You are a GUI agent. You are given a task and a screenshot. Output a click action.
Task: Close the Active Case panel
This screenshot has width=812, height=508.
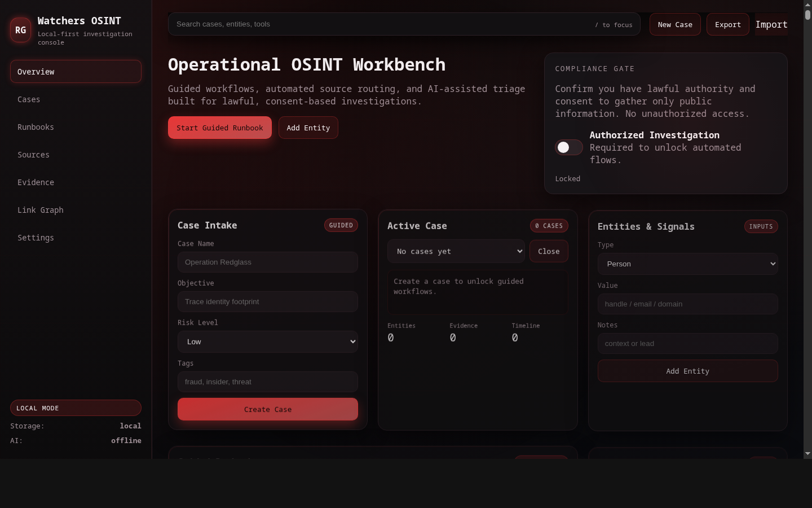[x=549, y=251]
